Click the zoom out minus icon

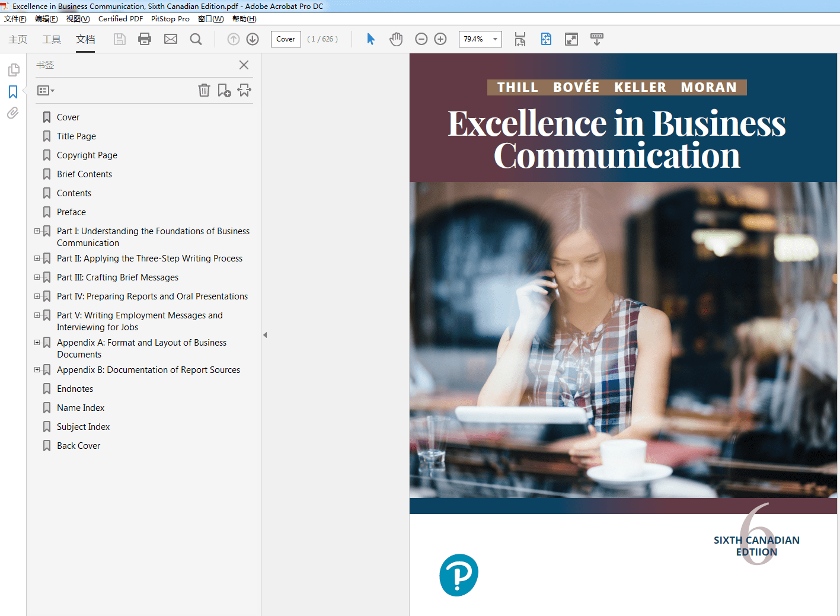(x=421, y=39)
